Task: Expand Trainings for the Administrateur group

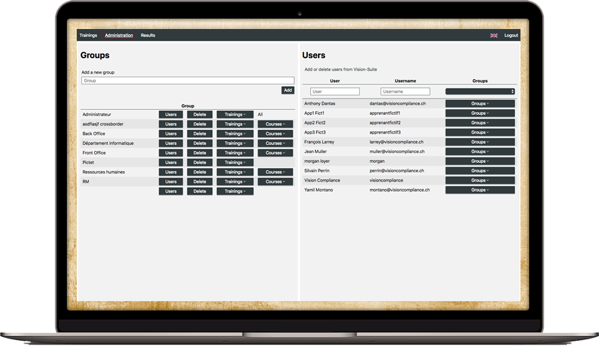Action: click(235, 115)
